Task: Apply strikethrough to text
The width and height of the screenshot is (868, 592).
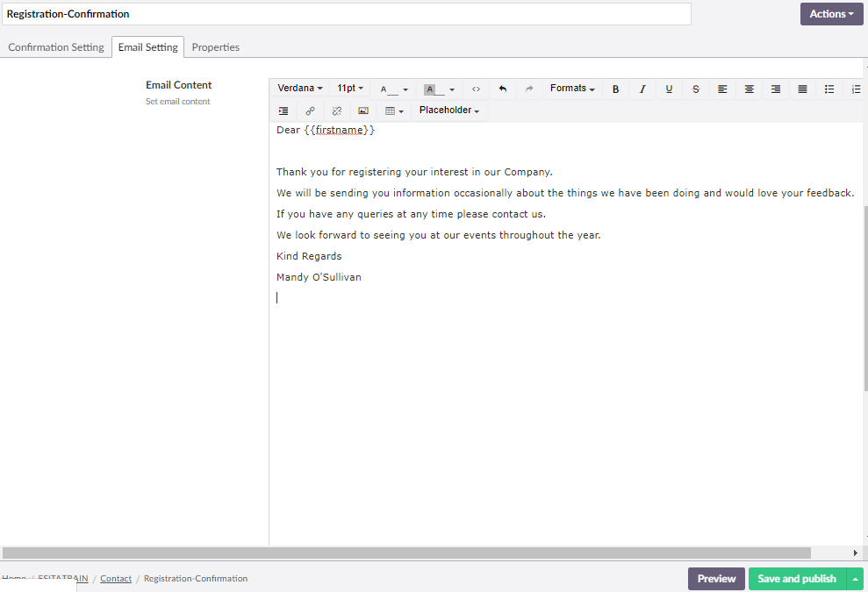Action: [696, 89]
